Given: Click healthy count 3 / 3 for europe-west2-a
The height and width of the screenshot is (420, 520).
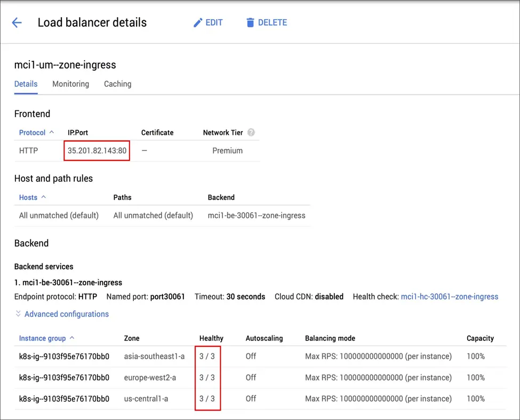Looking at the screenshot, I should coord(207,377).
